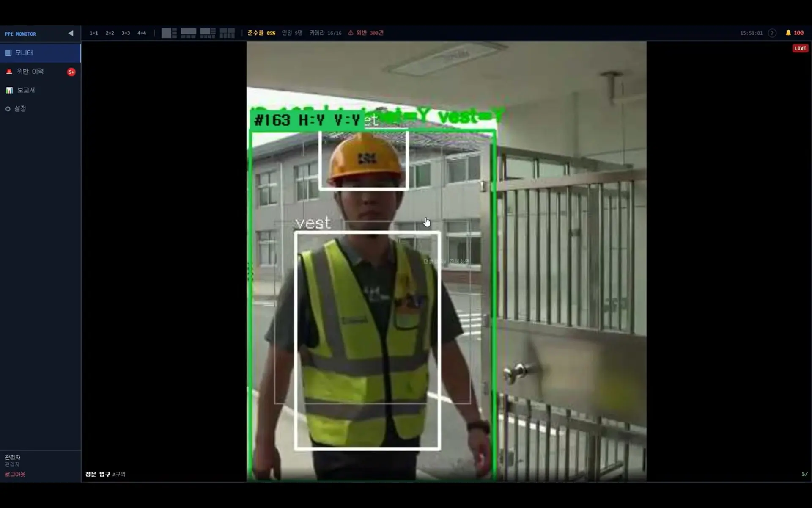Click the white 'vest' detection label

313,223
